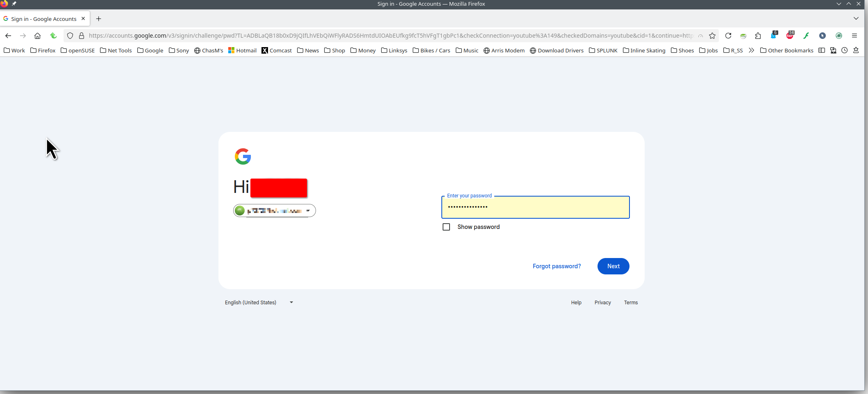Open the ChasM's bookmark
Screen dimensions: 868x394
pos(209,50)
